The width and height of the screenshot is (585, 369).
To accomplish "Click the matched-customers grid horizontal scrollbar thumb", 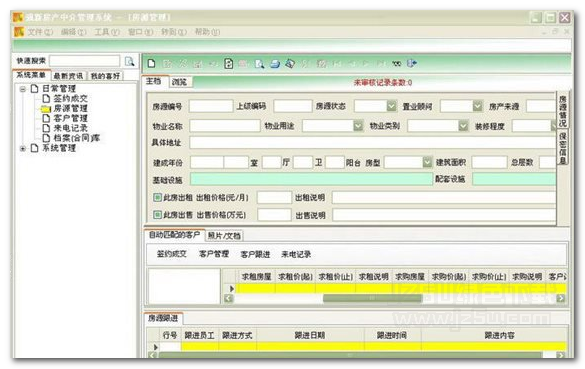I will [x=372, y=298].
